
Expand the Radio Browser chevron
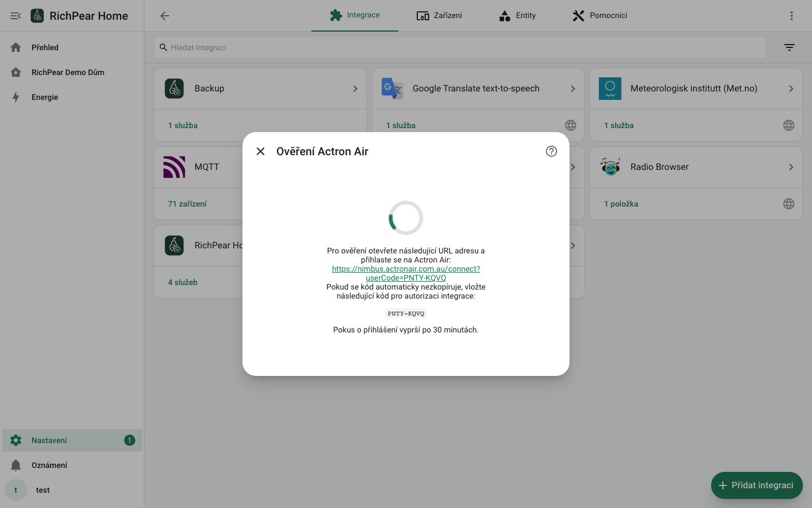[791, 167]
